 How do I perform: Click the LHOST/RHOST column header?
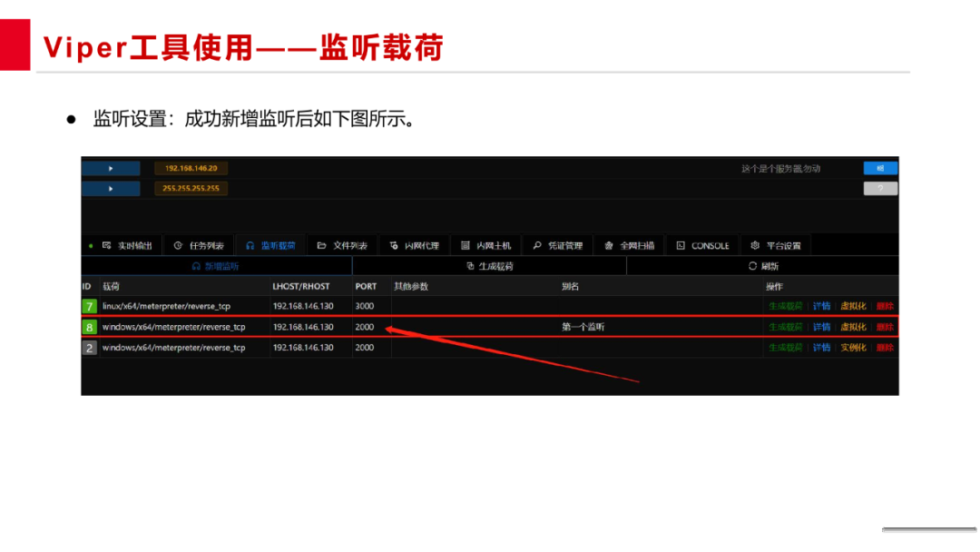[x=301, y=286]
